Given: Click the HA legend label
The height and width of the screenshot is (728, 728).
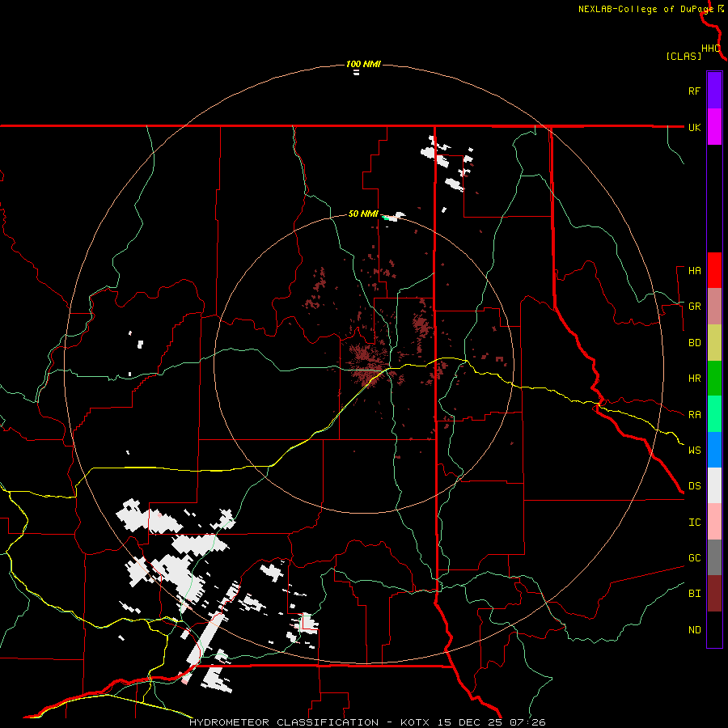Looking at the screenshot, I should pos(694,271).
